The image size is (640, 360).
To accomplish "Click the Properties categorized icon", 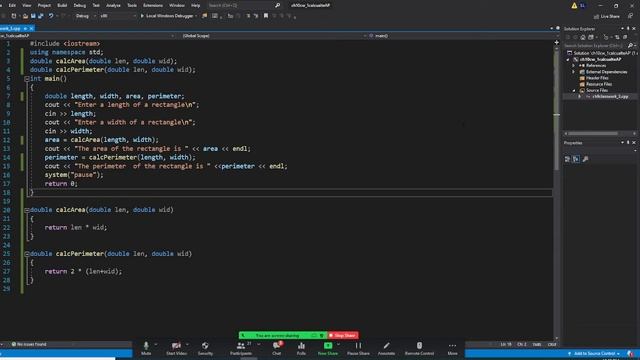I will click(x=567, y=159).
